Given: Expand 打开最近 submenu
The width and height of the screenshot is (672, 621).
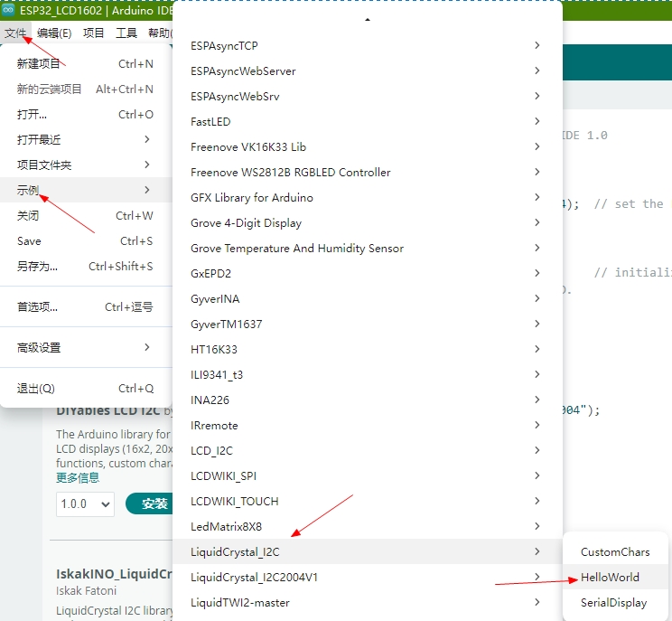Looking at the screenshot, I should 86,140.
